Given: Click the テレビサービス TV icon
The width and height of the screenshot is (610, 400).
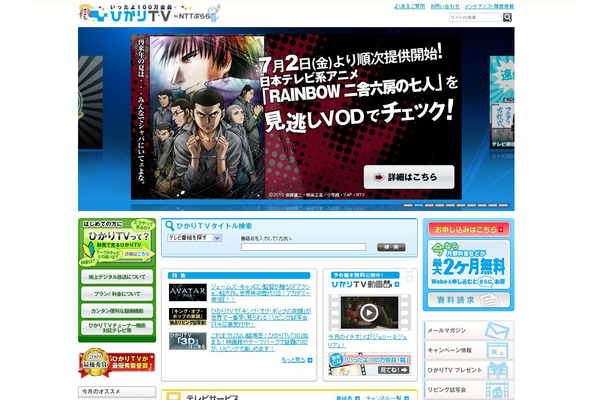Looking at the screenshot, I should pos(173,396).
